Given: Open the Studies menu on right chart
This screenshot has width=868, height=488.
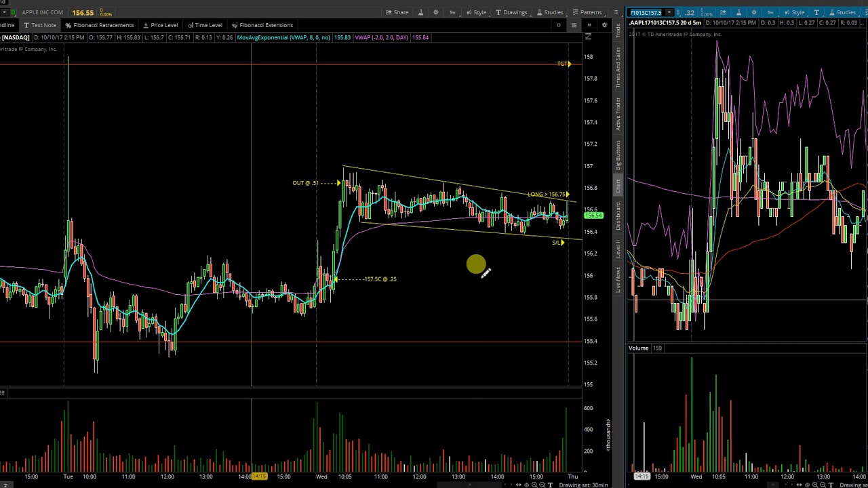Looking at the screenshot, I should pos(843,12).
